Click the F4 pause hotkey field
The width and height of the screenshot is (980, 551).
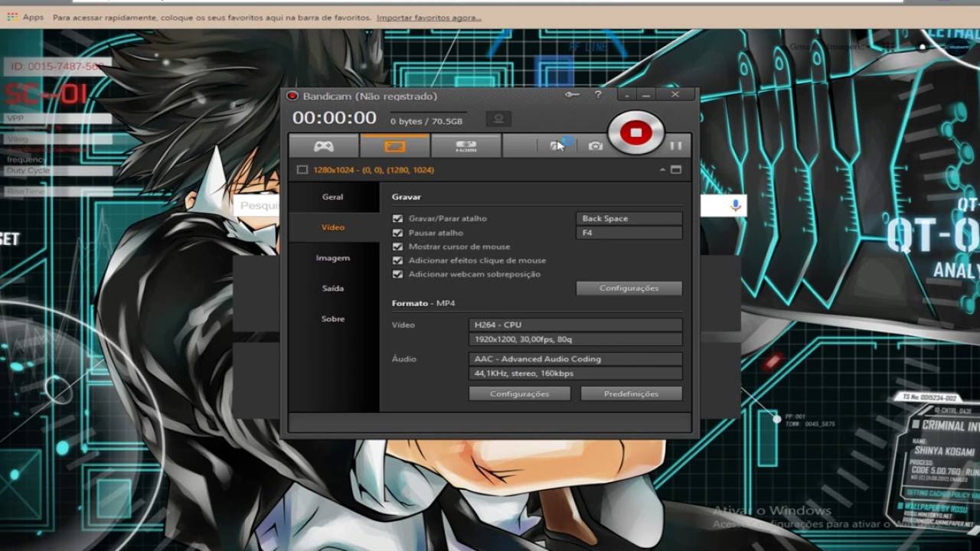pyautogui.click(x=629, y=233)
